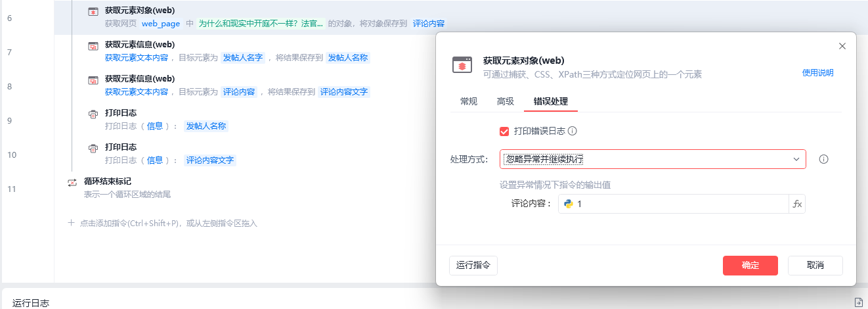
Task: Click the 运行指令 button
Action: point(473,266)
